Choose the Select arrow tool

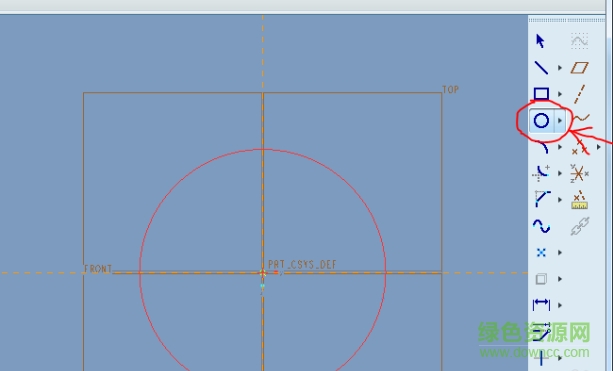[x=540, y=41]
